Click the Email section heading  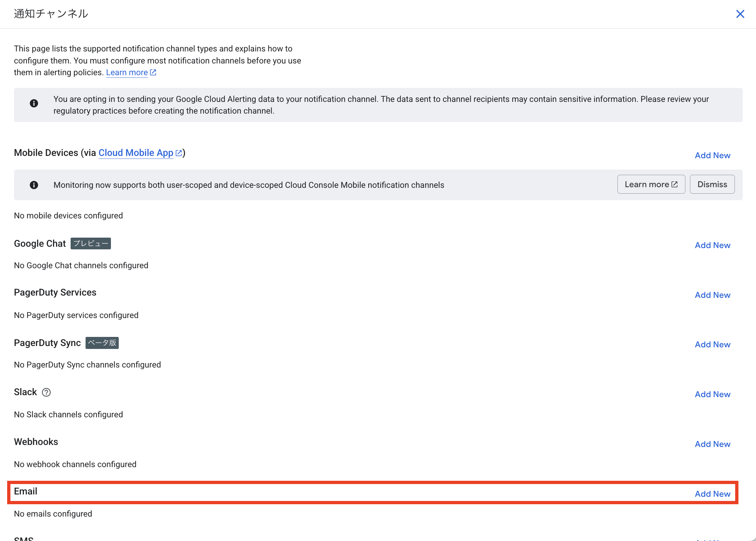(x=26, y=492)
